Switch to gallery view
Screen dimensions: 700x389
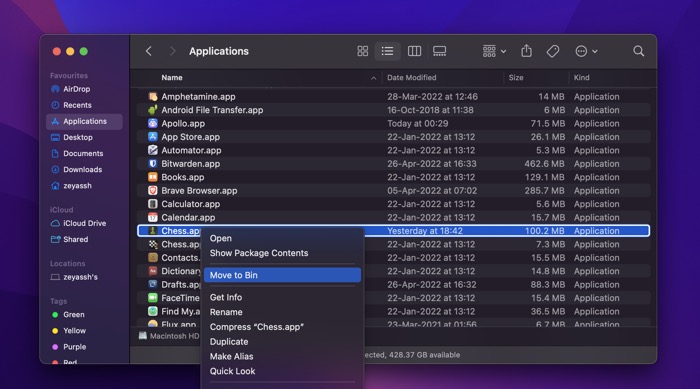(439, 51)
